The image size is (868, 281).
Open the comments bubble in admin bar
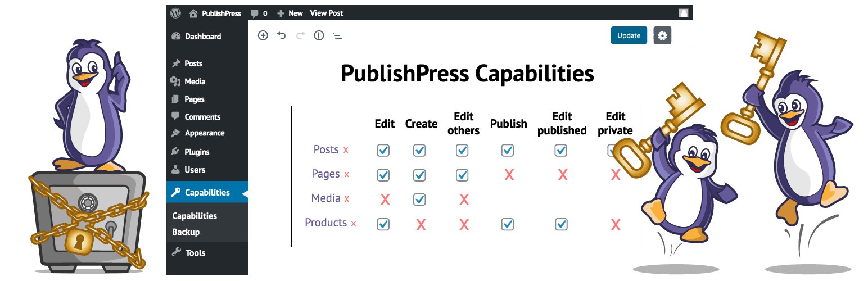(x=259, y=13)
